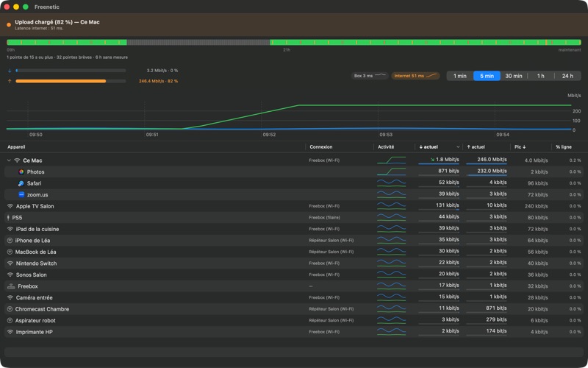The image size is (588, 368).
Task: Click the 1 pointe de 15 s summary text
Action: (67, 57)
